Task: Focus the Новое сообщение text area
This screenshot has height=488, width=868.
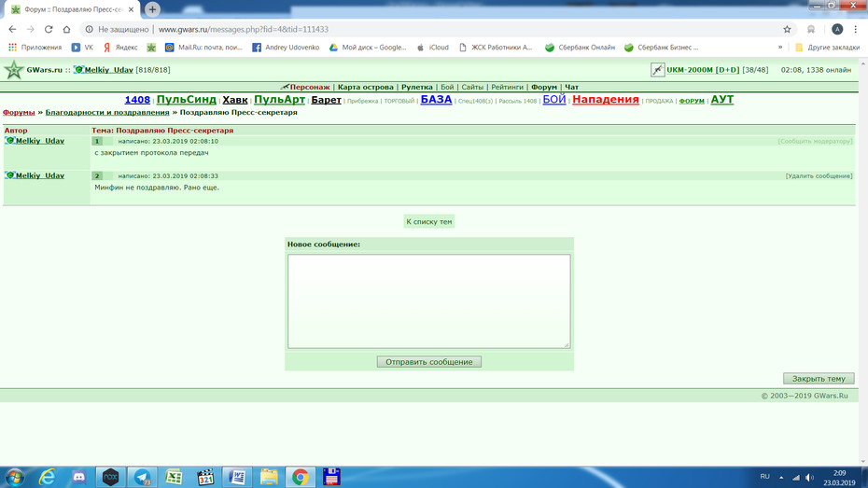Action: (x=429, y=301)
